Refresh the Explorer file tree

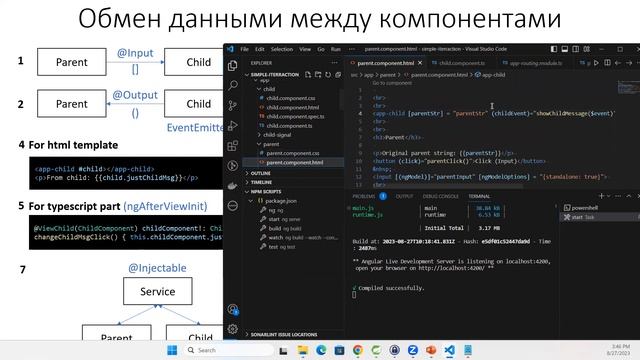tap(328, 75)
